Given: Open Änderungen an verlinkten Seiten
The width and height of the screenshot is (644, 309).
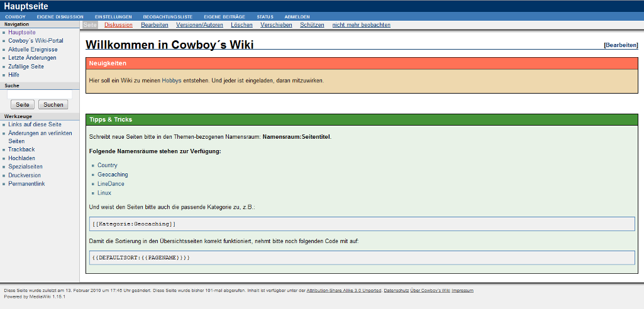Looking at the screenshot, I should (x=40, y=137).
